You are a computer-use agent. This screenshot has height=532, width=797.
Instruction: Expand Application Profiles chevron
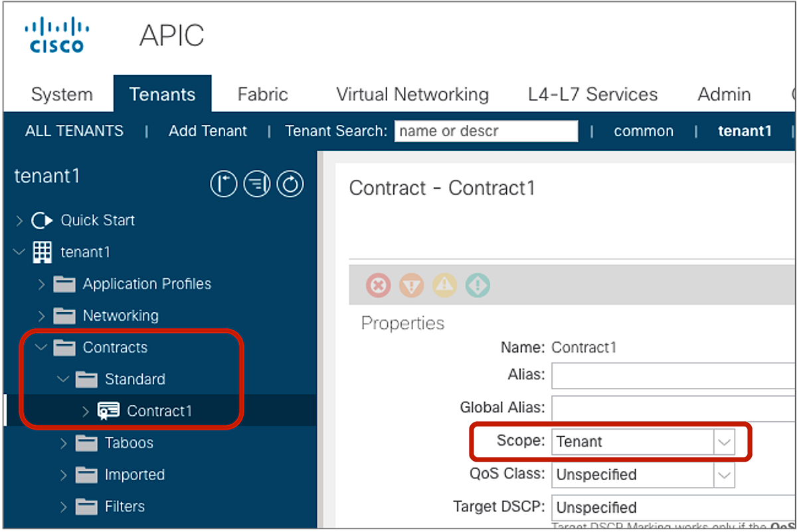coord(41,284)
